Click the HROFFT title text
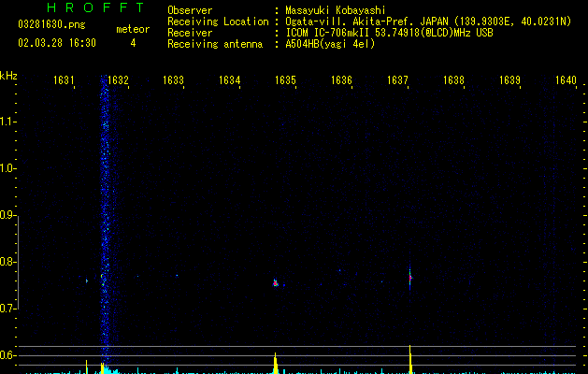 point(95,7)
